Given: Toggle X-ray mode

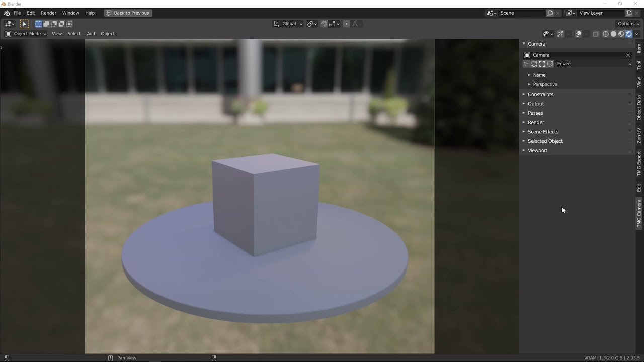Looking at the screenshot, I should coord(596,34).
